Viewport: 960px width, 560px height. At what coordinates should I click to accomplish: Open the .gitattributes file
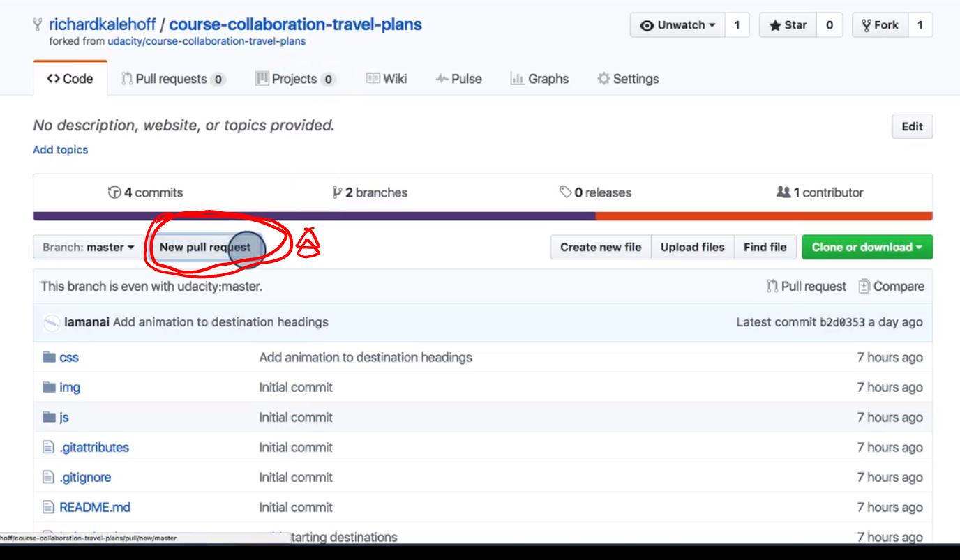coord(94,448)
